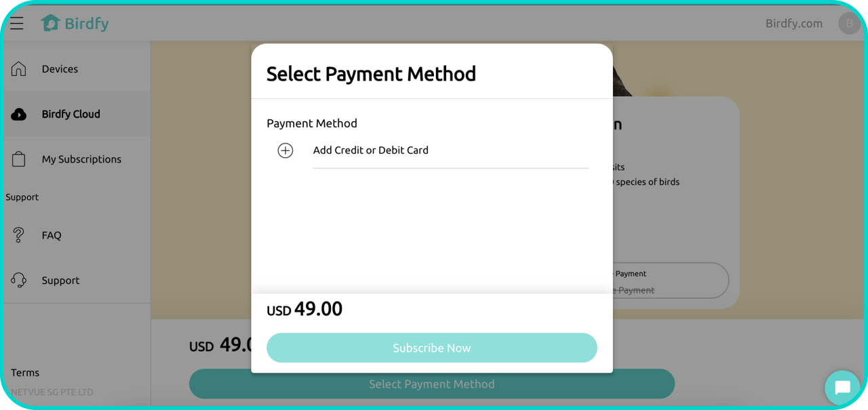Go to My Subscriptions
The image size is (868, 410).
click(x=81, y=159)
